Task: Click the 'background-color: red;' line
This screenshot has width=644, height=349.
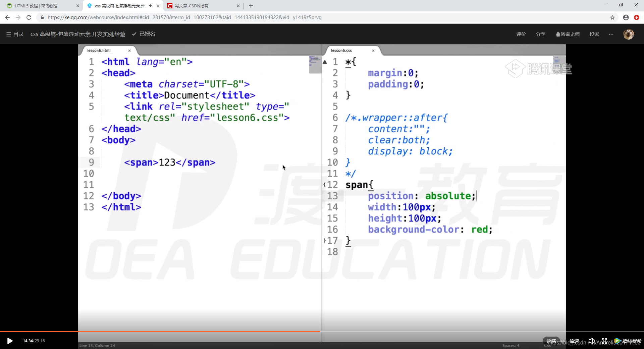Action: point(430,230)
